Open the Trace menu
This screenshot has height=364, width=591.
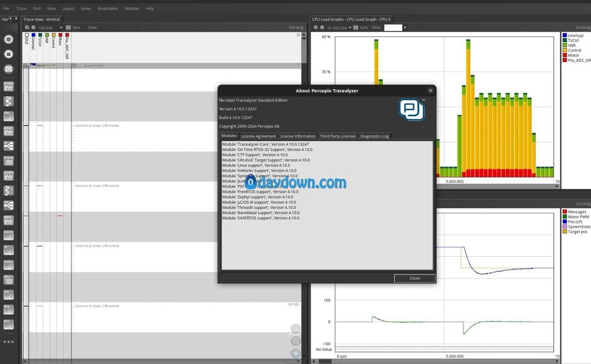[21, 8]
